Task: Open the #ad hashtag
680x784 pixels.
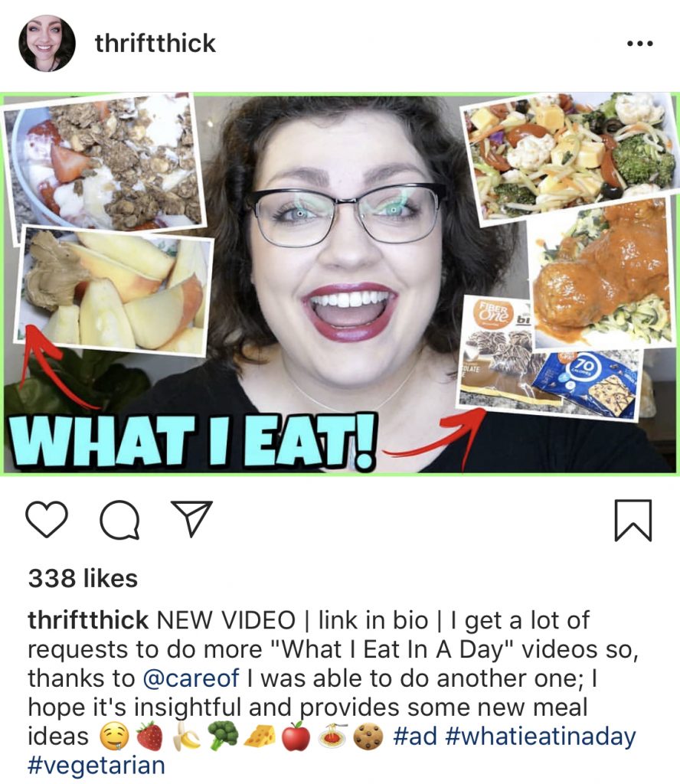Action: coord(415,736)
